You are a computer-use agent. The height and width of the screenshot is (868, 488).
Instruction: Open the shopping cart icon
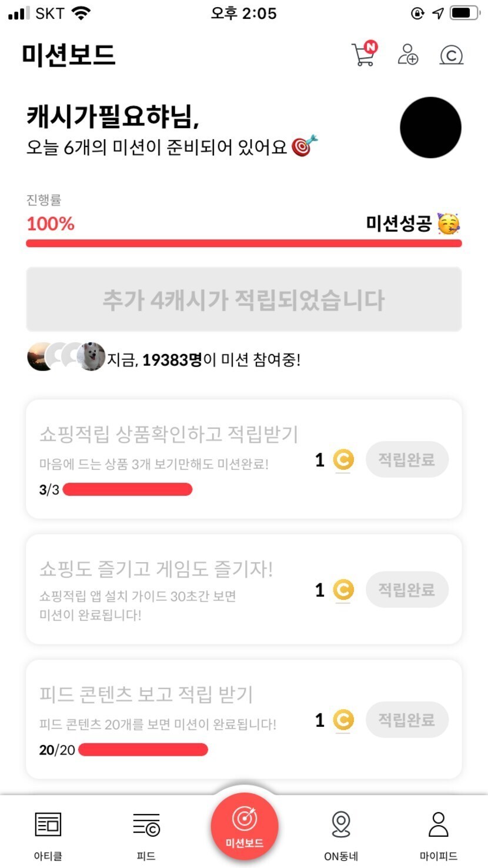pos(363,55)
